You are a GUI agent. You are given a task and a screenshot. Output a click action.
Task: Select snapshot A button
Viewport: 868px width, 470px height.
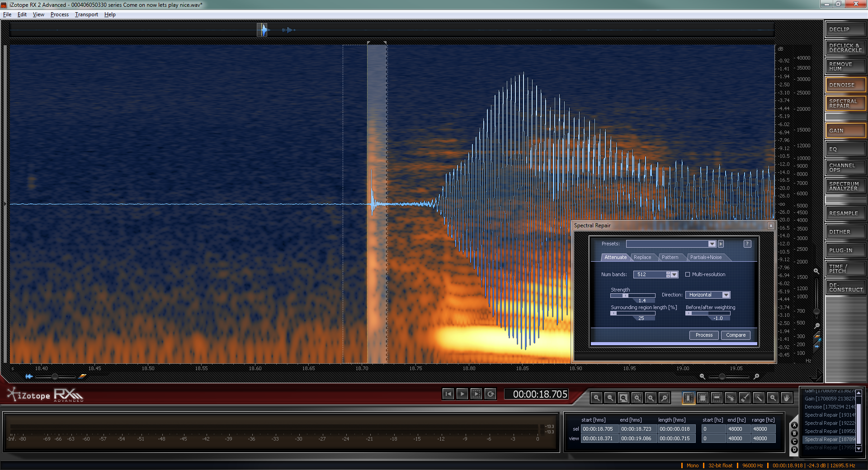click(x=794, y=425)
